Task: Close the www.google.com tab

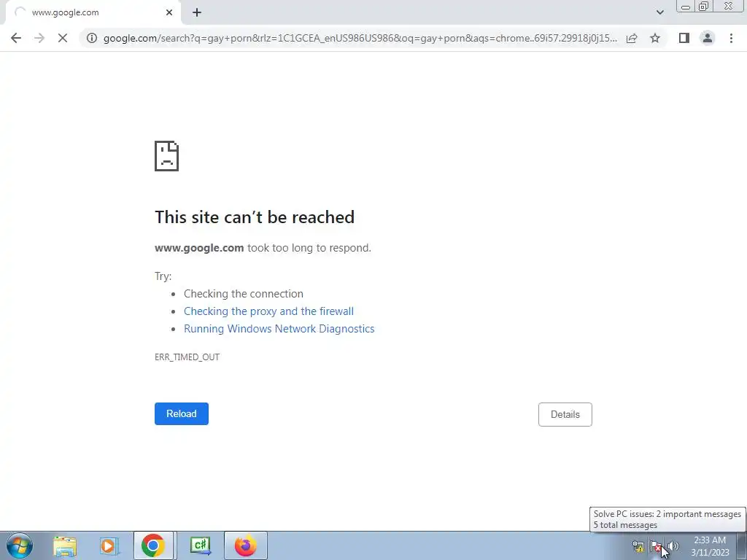Action: pyautogui.click(x=169, y=13)
